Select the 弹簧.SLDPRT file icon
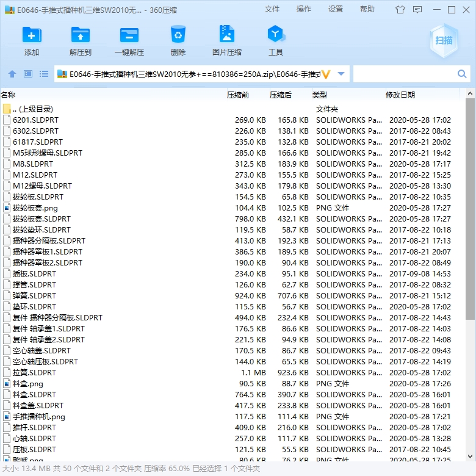The width and height of the screenshot is (476, 476). pyautogui.click(x=7, y=296)
